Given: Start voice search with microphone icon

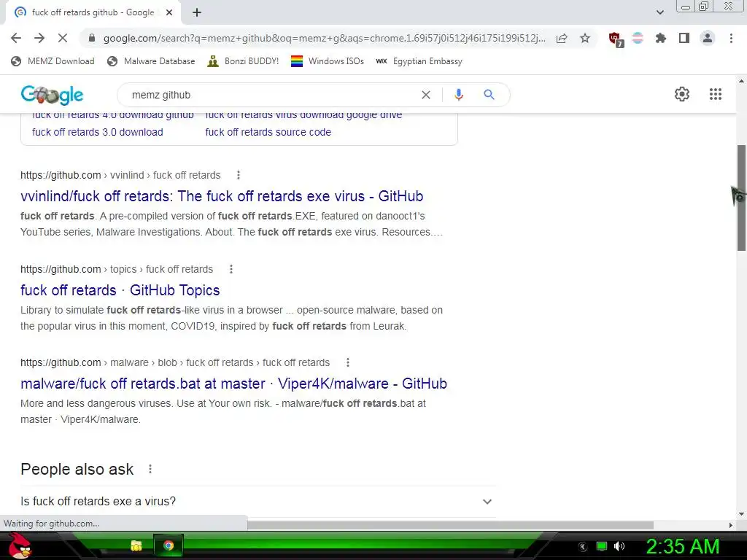Looking at the screenshot, I should pos(458,95).
